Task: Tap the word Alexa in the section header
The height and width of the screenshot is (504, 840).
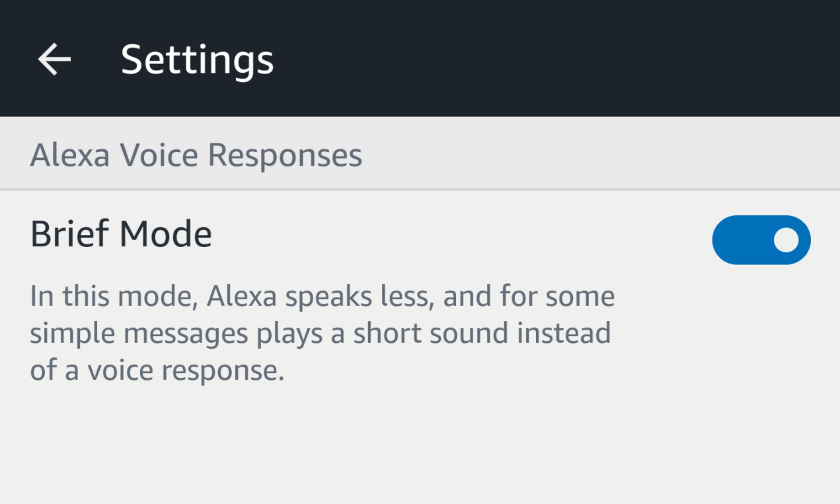Action: (71, 155)
